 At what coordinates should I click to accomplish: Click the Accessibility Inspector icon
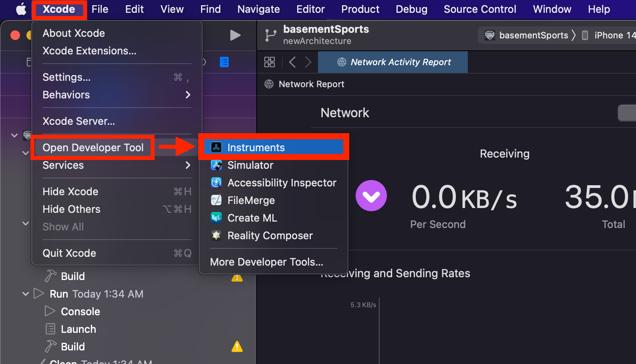(x=216, y=182)
